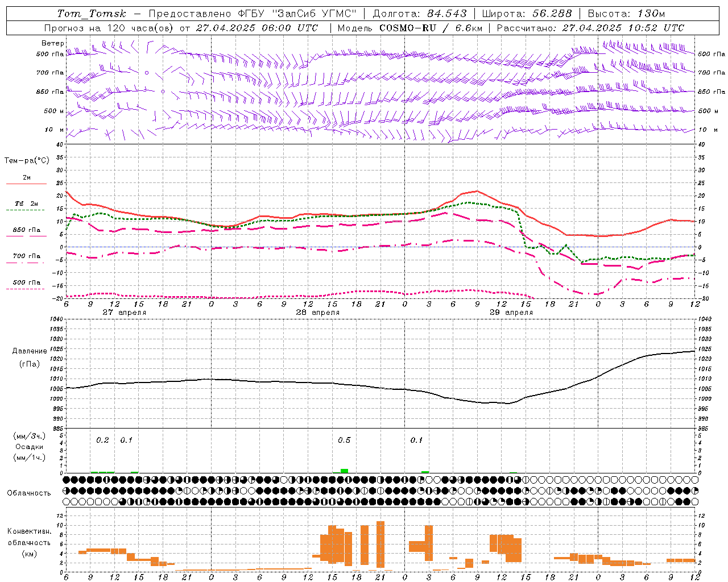Click the left '700 гПа' wind level label
This screenshot has height=582, width=728.
(50, 73)
